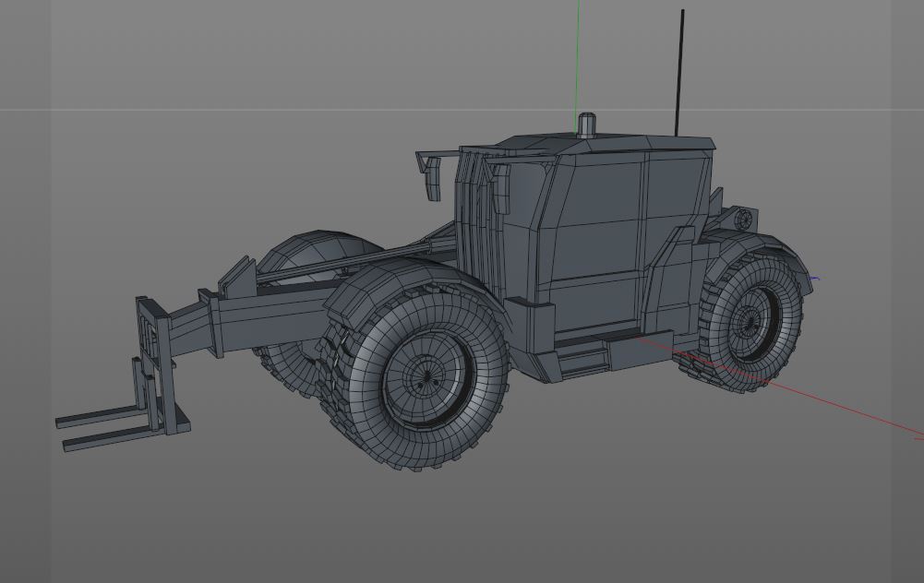Select the side mirror near the cab
Viewport: 924px width, 583px height.
tap(432, 180)
